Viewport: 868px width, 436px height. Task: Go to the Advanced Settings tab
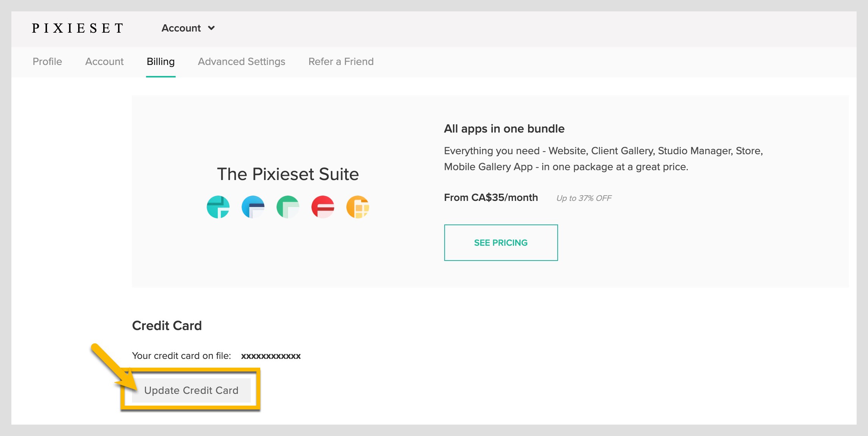coord(241,62)
